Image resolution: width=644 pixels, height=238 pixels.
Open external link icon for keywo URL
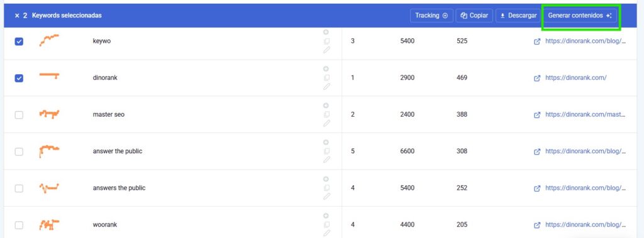click(x=537, y=41)
